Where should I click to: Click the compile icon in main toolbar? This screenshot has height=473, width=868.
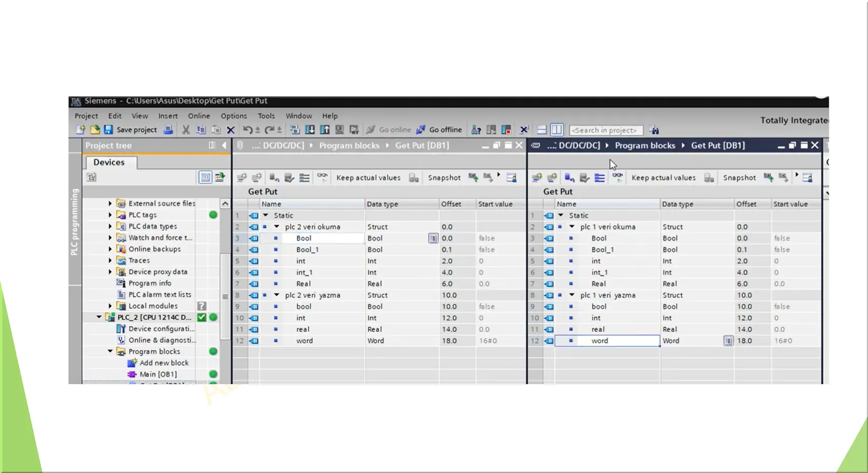pyautogui.click(x=295, y=130)
